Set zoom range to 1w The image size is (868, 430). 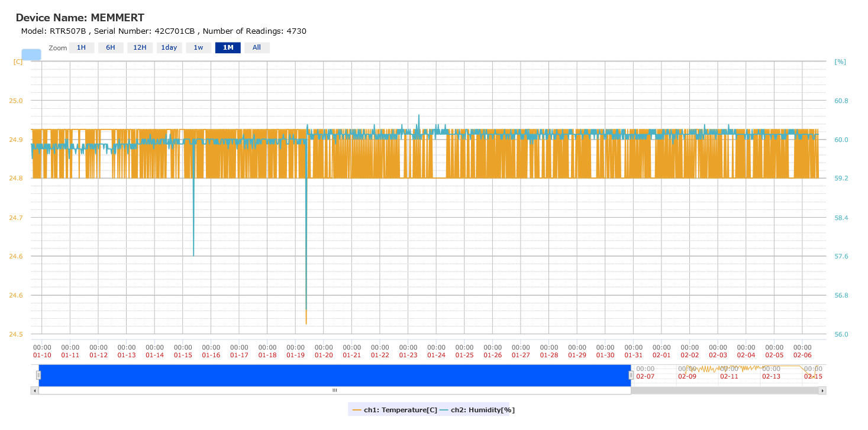click(x=198, y=48)
